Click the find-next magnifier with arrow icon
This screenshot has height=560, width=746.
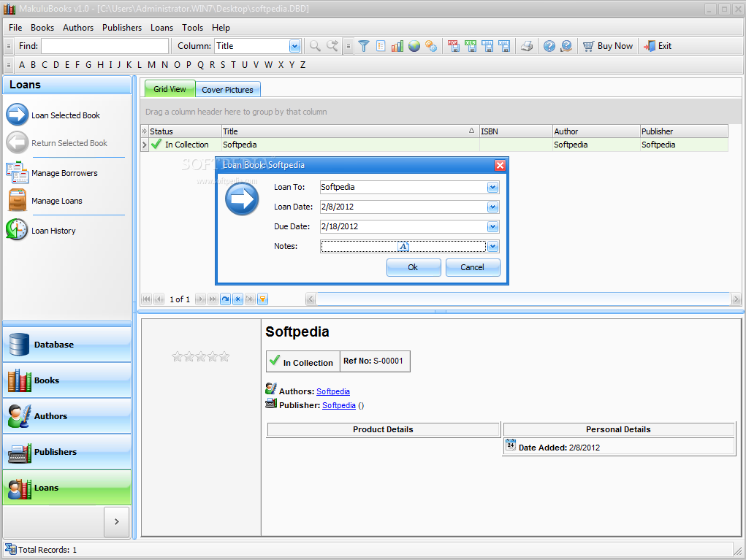click(332, 46)
